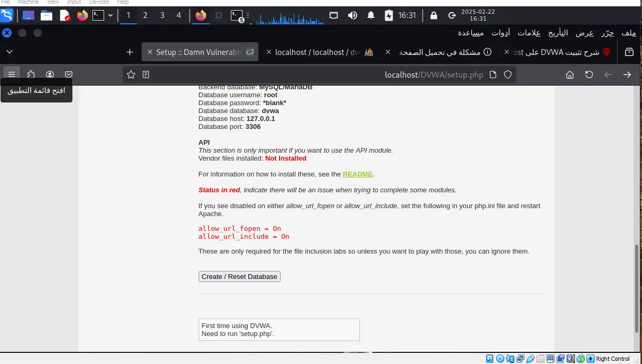Go to the Firefox home page
This screenshot has width=642, height=364.
click(570, 74)
